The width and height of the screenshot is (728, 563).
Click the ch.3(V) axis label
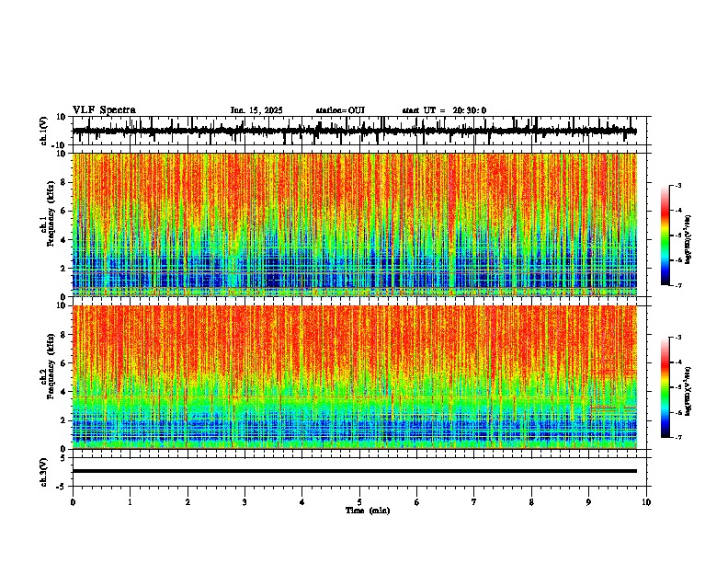tap(44, 473)
